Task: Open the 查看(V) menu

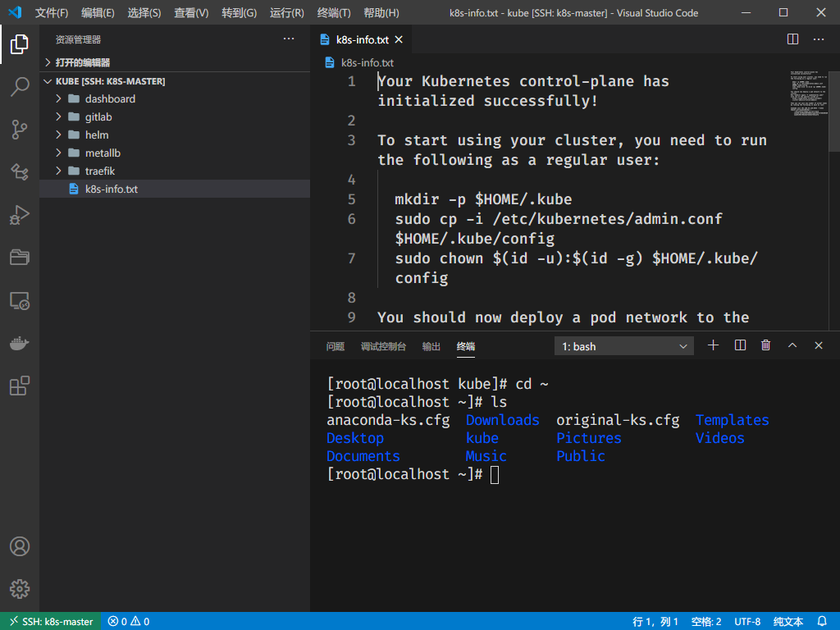Action: point(190,13)
